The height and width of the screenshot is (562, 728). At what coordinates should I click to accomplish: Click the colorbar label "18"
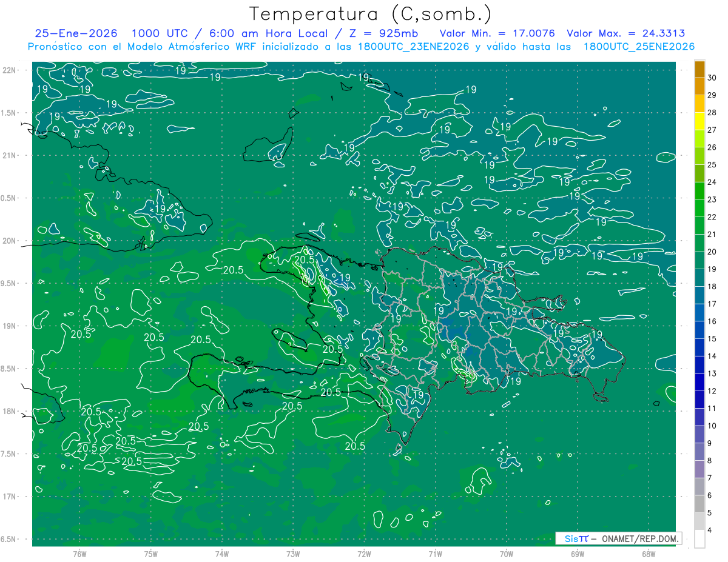point(712,287)
